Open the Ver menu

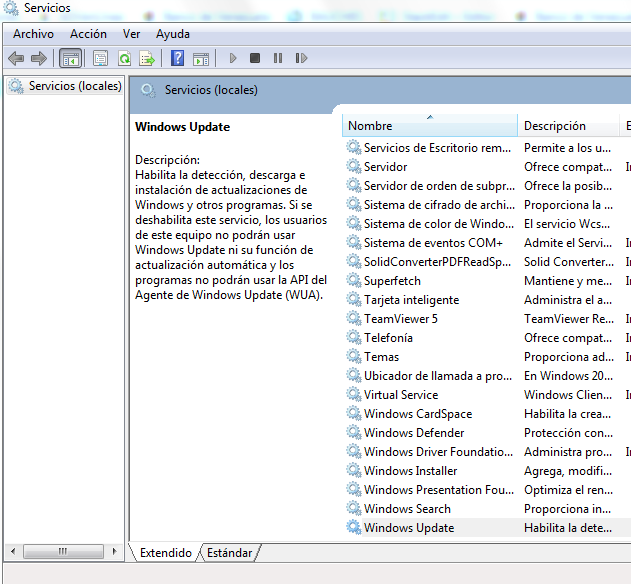tap(132, 34)
